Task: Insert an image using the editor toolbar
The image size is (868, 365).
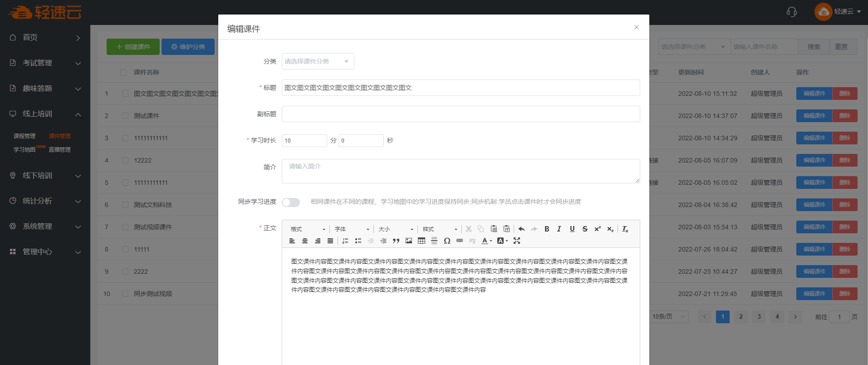Action: coord(409,241)
